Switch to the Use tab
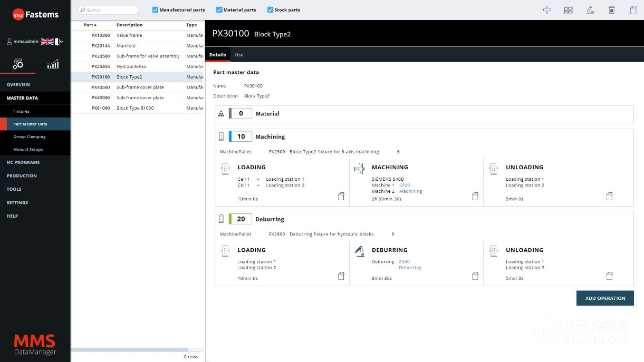This screenshot has height=362, width=644. click(x=239, y=55)
